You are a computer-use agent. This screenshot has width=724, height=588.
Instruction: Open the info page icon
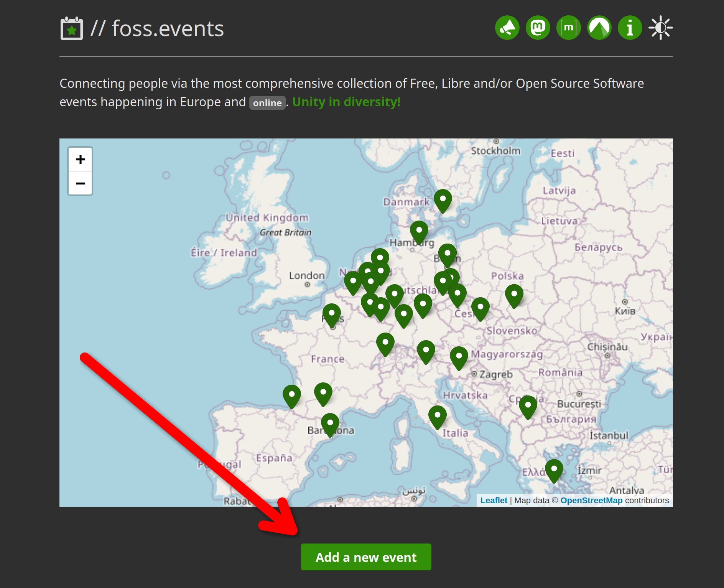click(630, 28)
